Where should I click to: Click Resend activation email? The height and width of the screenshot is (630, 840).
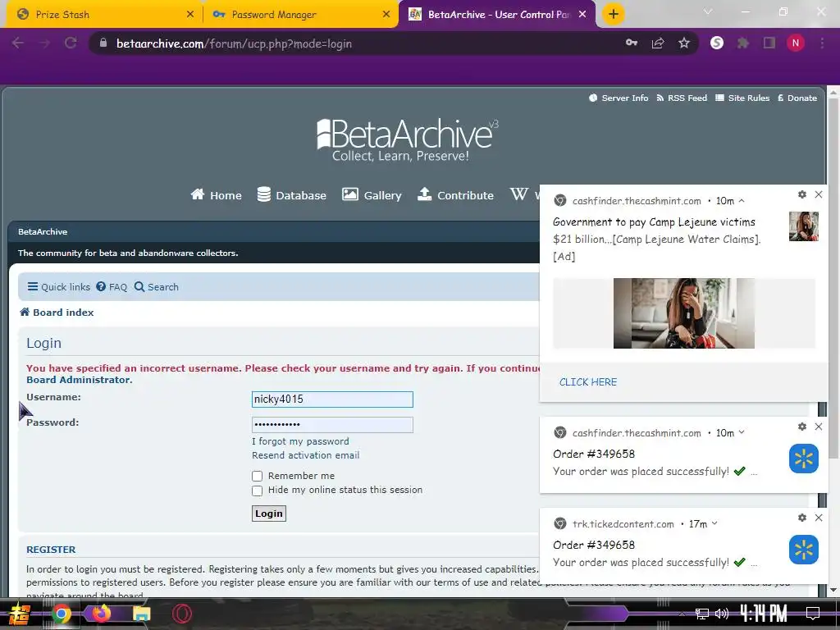pos(305,455)
